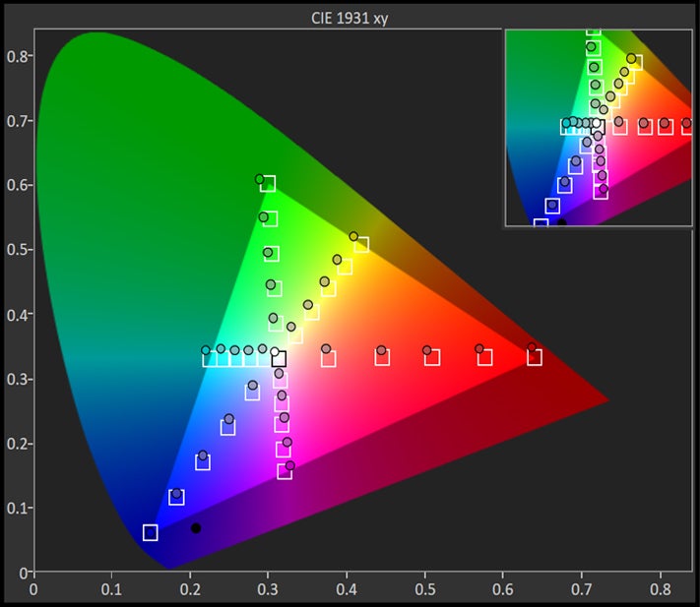
Task: Click the black measurement dot near blue corner
Action: pyautogui.click(x=196, y=528)
